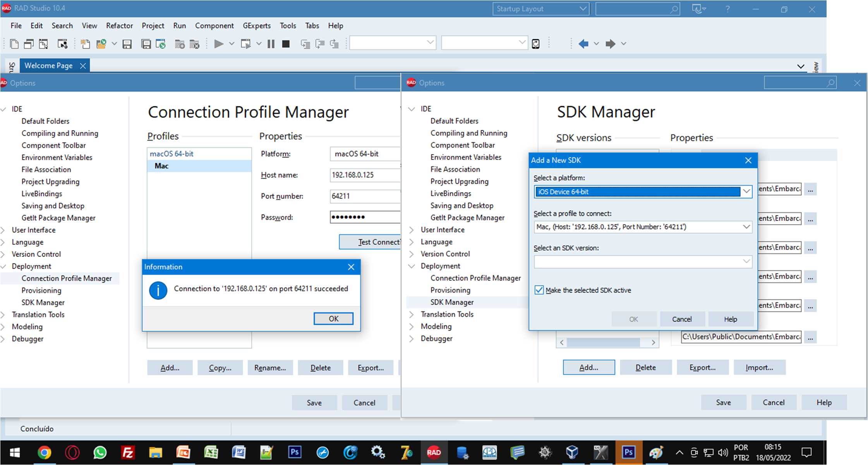
Task: Click the Windows Start button
Action: 15,452
